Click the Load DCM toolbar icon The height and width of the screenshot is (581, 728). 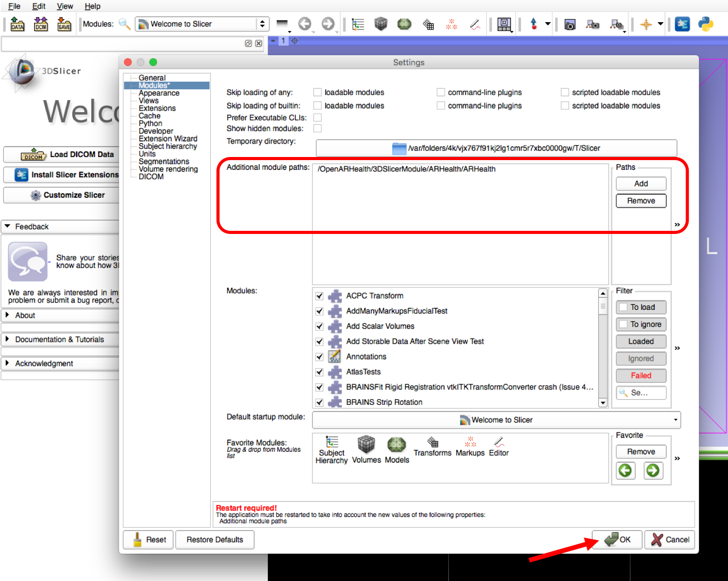pyautogui.click(x=41, y=24)
